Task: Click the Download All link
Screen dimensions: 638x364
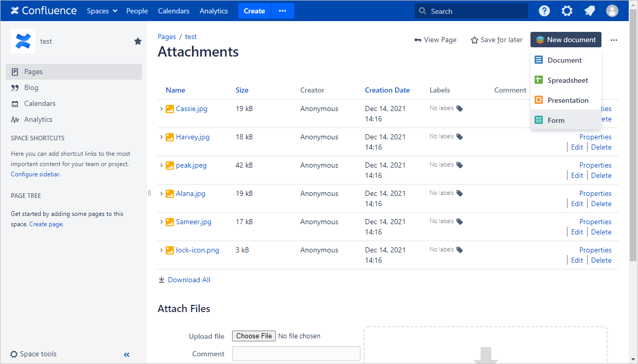Action: pyautogui.click(x=189, y=280)
